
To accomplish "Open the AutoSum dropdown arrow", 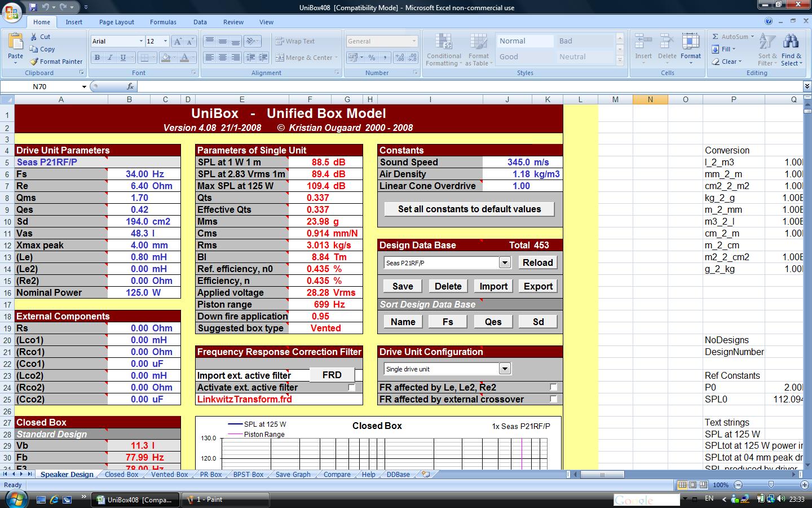I will 752,37.
